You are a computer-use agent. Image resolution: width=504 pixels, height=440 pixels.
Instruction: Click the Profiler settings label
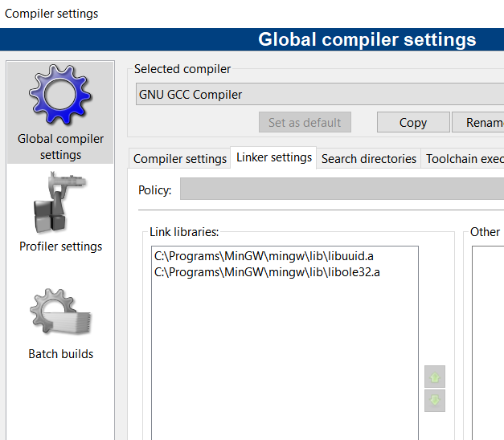point(60,246)
